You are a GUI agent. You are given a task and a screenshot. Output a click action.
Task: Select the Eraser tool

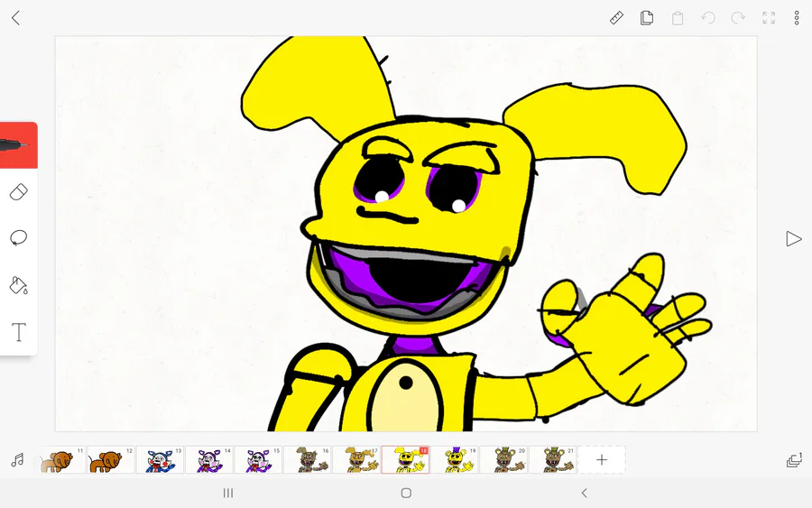(x=19, y=191)
